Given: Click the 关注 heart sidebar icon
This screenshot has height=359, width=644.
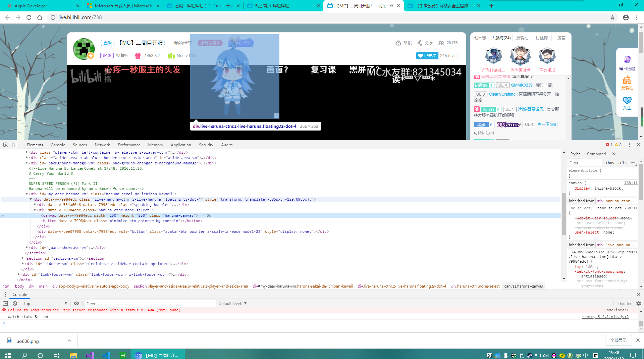Looking at the screenshot, I should [627, 100].
